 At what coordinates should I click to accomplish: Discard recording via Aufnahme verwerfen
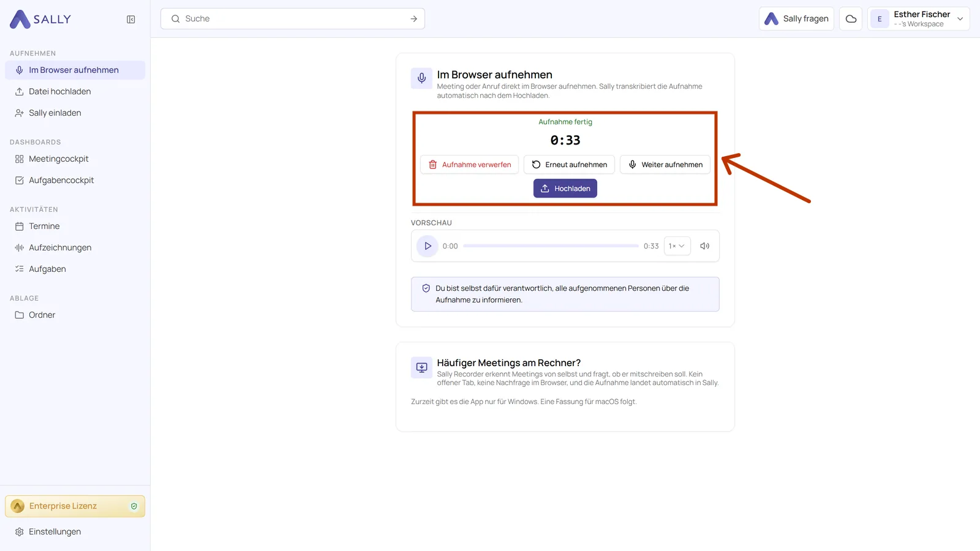(470, 165)
